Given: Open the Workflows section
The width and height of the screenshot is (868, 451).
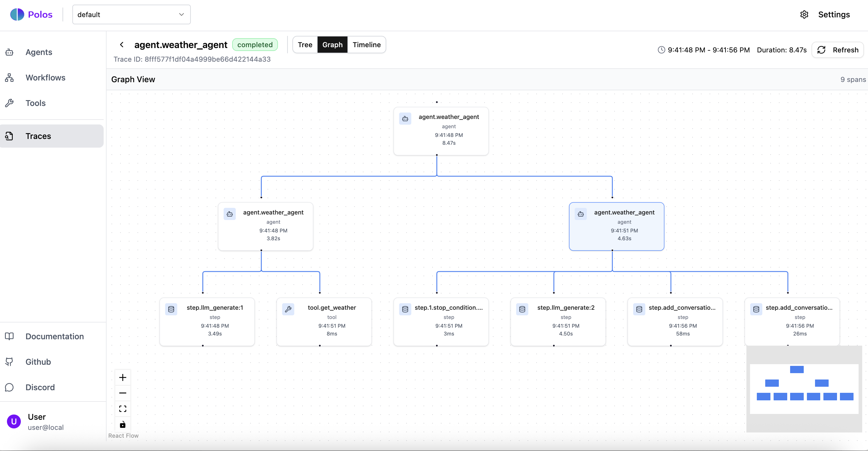Looking at the screenshot, I should pyautogui.click(x=45, y=78).
